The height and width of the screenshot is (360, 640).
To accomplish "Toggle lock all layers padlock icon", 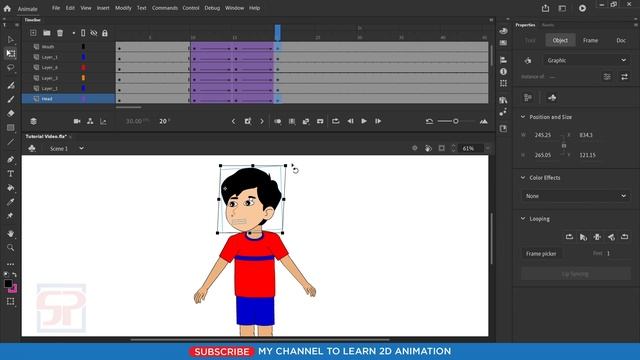I will [105, 33].
